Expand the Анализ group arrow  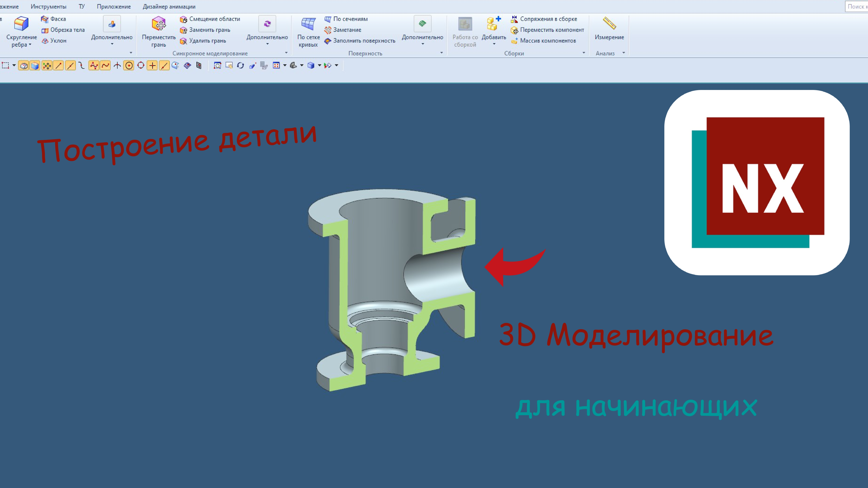point(624,53)
